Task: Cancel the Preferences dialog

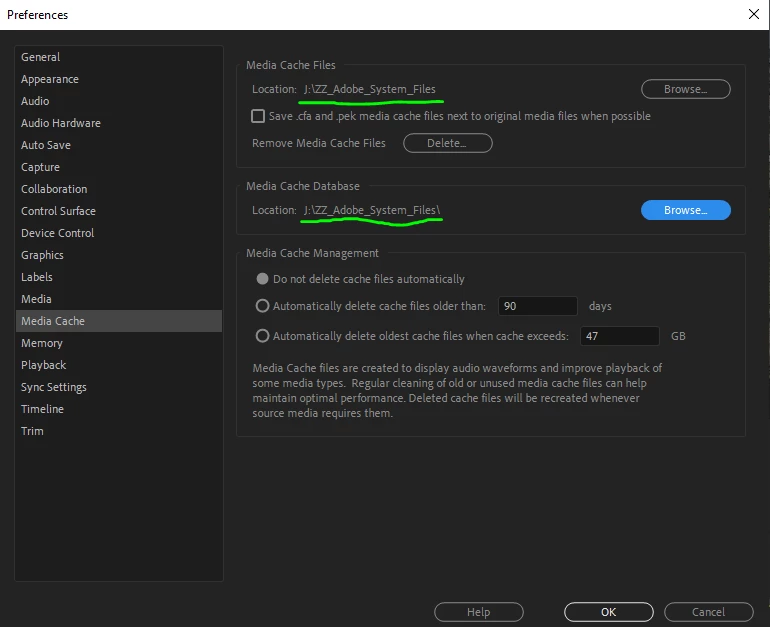Action: tap(708, 612)
